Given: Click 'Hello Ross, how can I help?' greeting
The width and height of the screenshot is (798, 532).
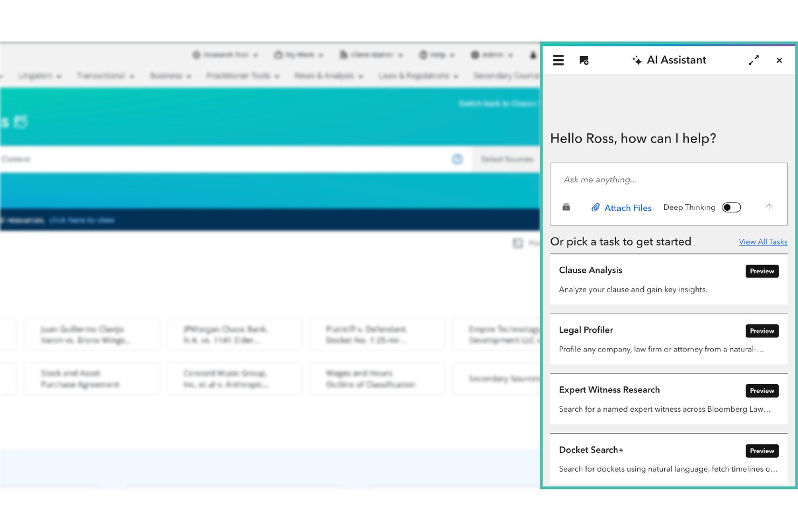Looking at the screenshot, I should point(633,139).
